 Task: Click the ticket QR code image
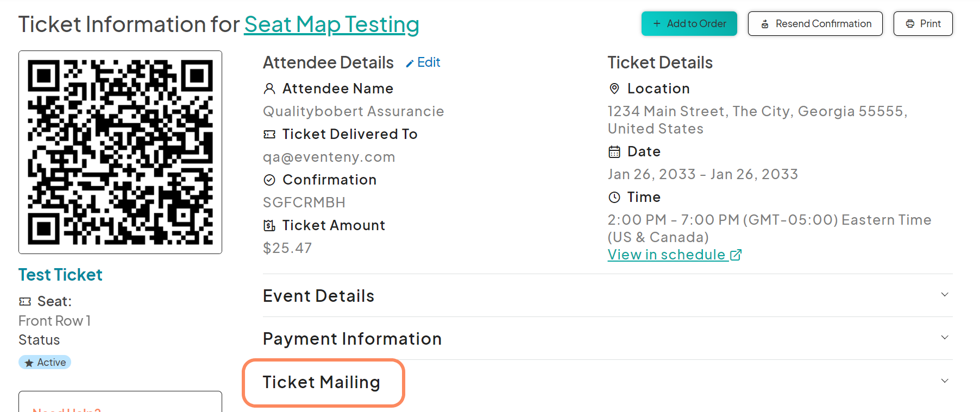pyautogui.click(x=120, y=152)
